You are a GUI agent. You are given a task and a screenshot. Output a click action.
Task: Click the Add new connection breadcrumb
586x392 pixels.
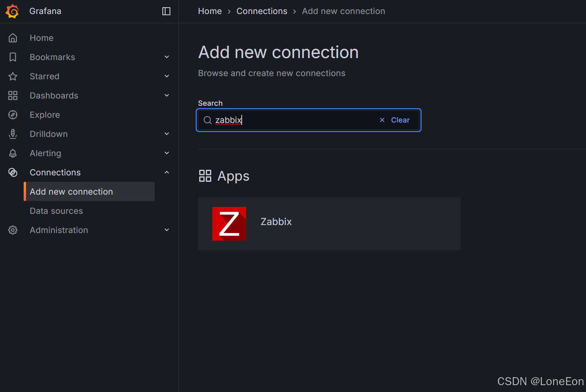[344, 11]
